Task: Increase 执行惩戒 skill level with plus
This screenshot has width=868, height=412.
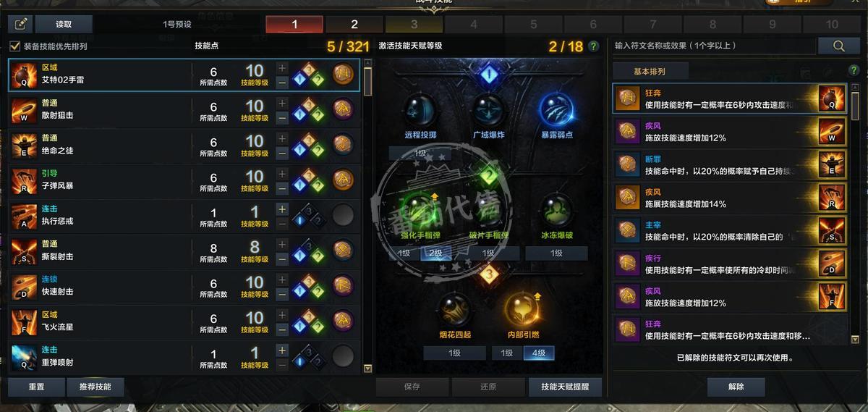Action: [282, 209]
